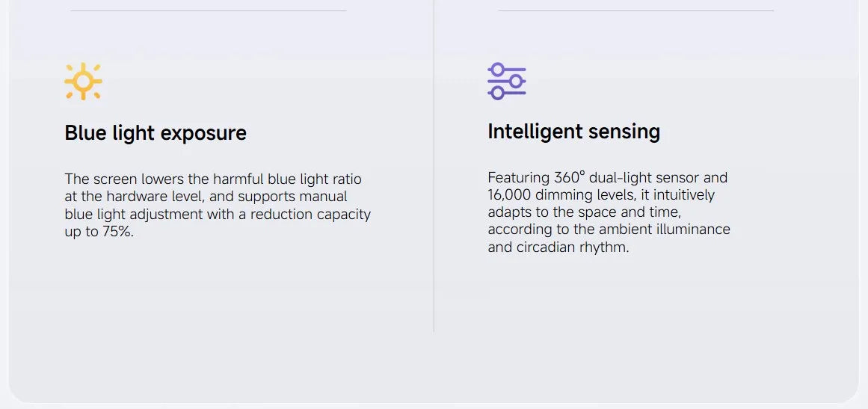Click the purple sliders icon
868x409 pixels.
point(506,82)
